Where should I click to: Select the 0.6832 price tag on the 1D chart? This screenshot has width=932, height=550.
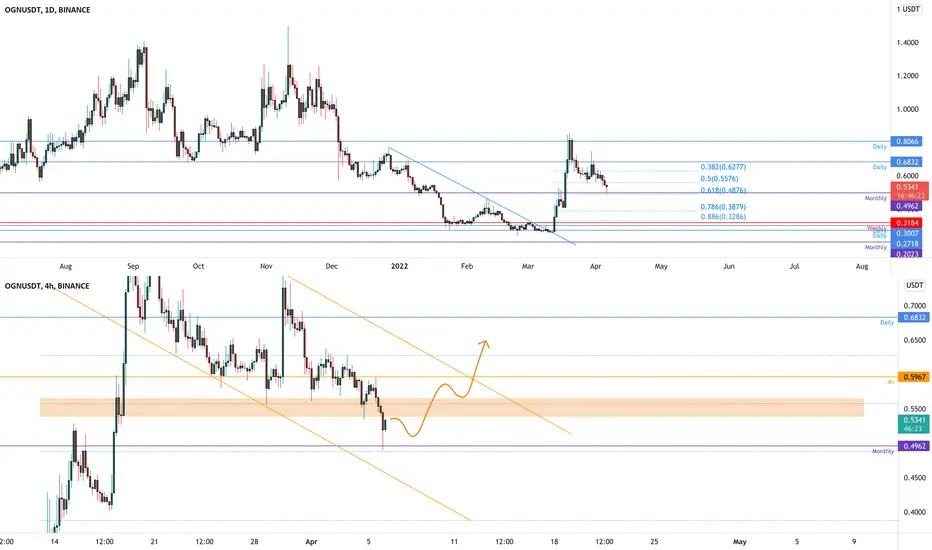tap(906, 162)
